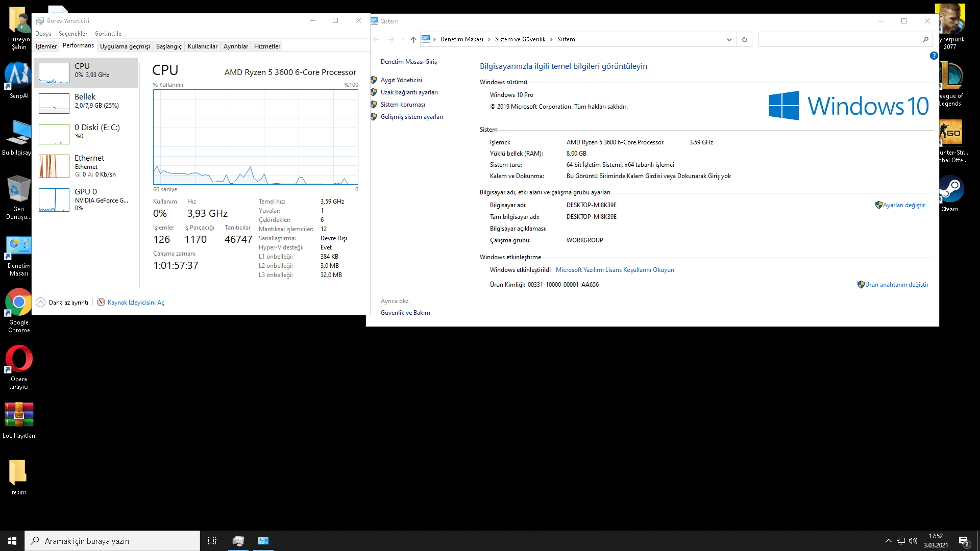Switch to the İşlemler tab
This screenshot has width=980, height=551.
click(x=46, y=46)
